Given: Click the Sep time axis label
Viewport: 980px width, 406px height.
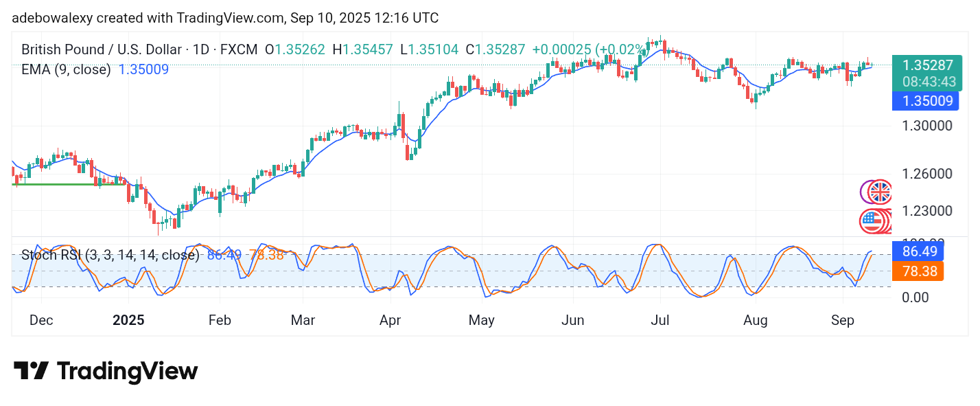Looking at the screenshot, I should coord(842,320).
